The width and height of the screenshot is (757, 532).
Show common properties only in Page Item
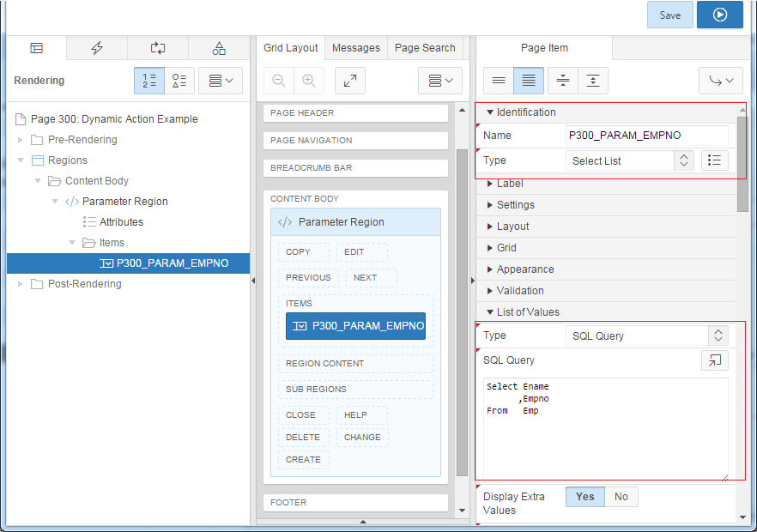coord(499,80)
